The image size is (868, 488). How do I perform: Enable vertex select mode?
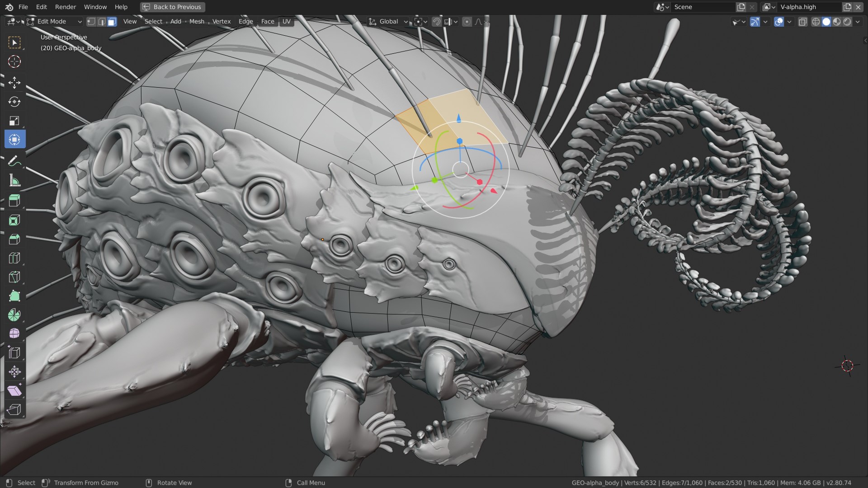tap(91, 21)
